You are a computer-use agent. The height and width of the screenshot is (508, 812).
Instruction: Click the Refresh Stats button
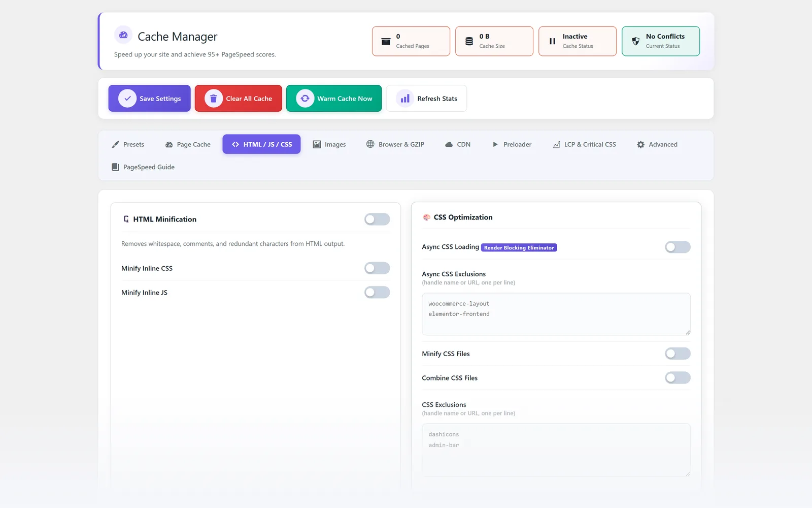pos(426,99)
